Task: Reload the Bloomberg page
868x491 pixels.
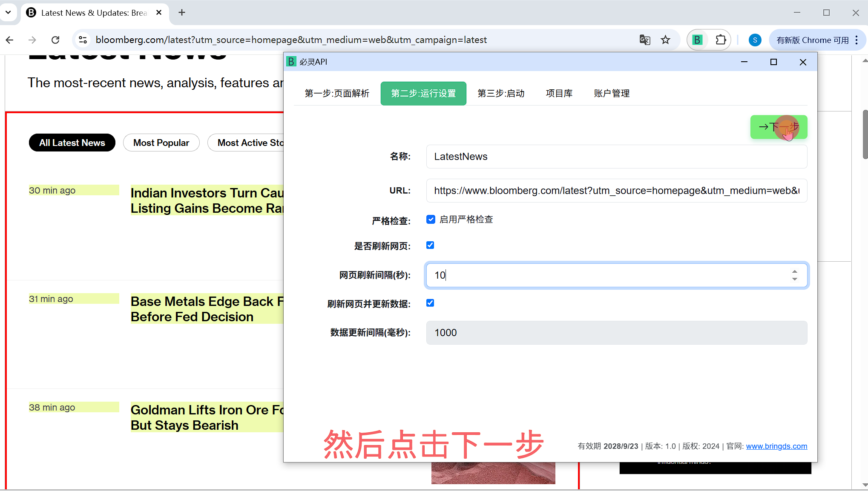Action: coord(55,40)
